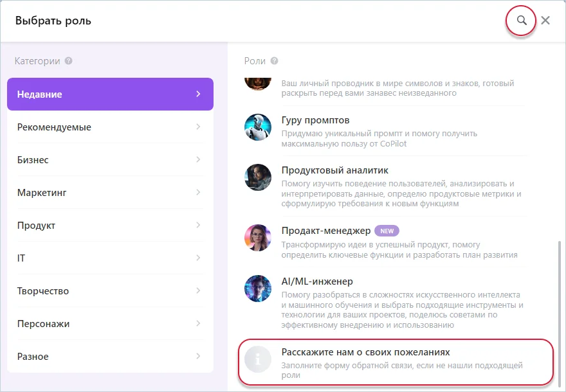Click the Роли help question icon
This screenshot has width=566, height=392.
[x=275, y=61]
